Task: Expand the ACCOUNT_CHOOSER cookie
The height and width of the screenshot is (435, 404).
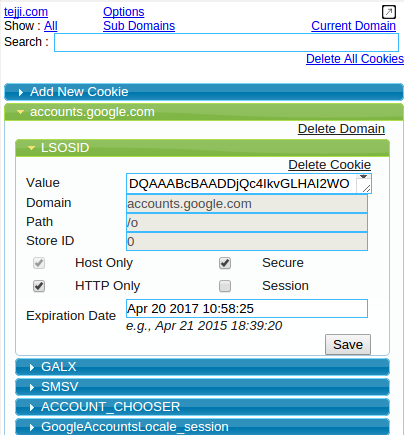Action: tap(202, 407)
